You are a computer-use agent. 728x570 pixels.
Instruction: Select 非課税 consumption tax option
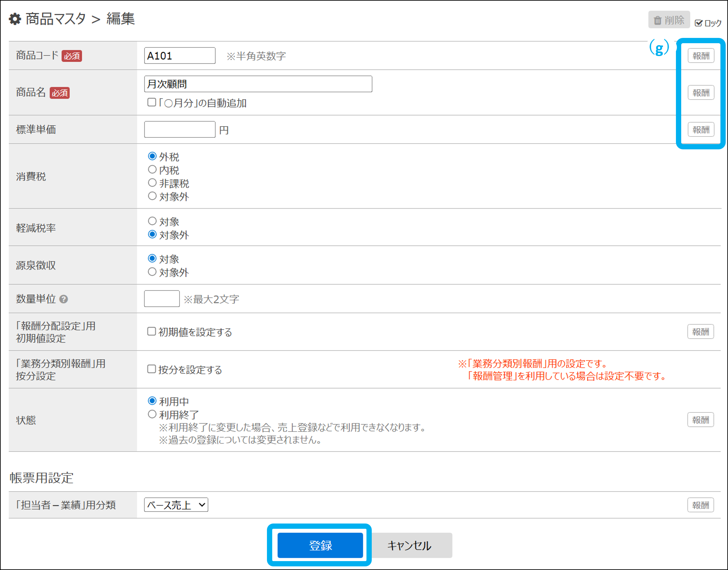pyautogui.click(x=152, y=183)
